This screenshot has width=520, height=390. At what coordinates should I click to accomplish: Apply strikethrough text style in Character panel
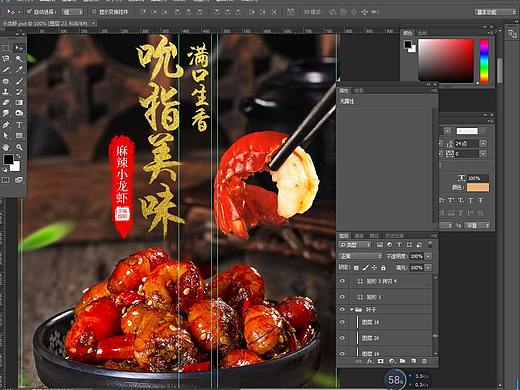tap(480, 200)
